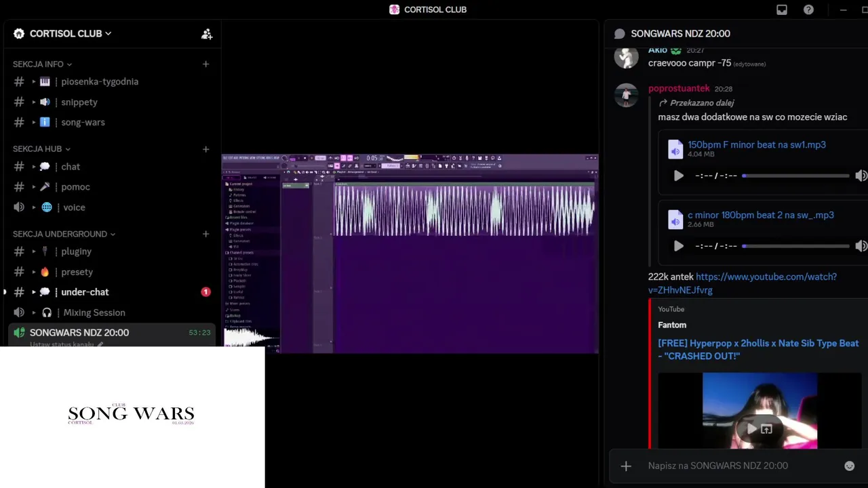Click the 53:23 timer on SONGWARS channel
Viewport: 868px width, 488px height.
coord(199,333)
